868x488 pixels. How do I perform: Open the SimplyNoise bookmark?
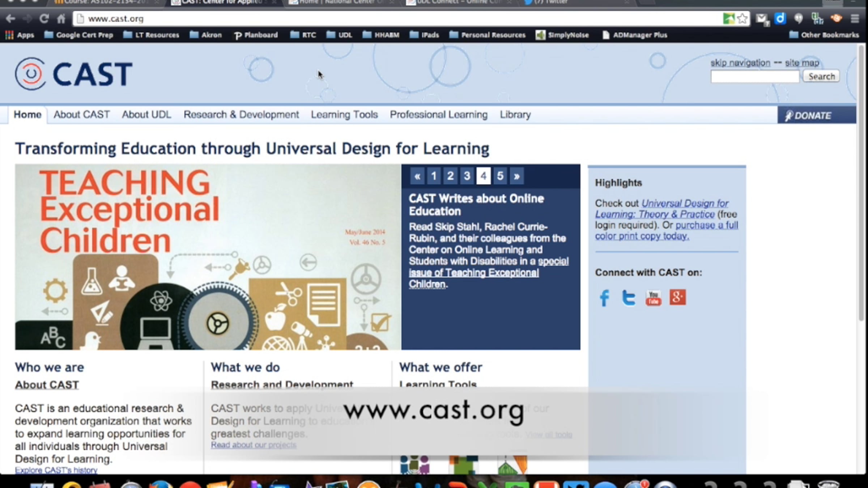[x=562, y=35]
